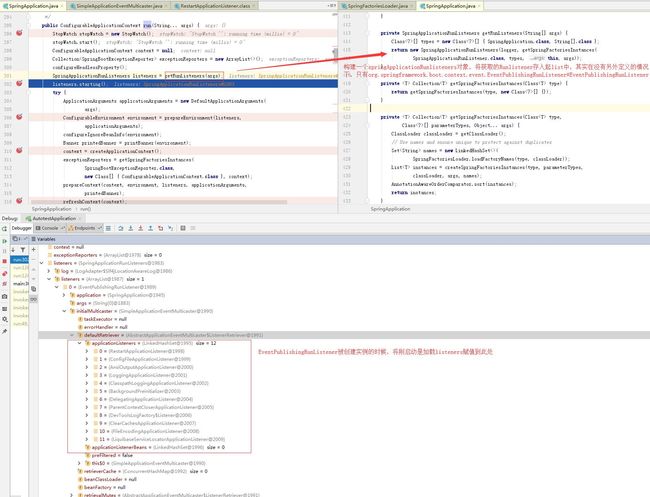The height and width of the screenshot is (497, 650).
Task: Toggle breakpoint on createApplicationContext line
Action: pos(19,150)
